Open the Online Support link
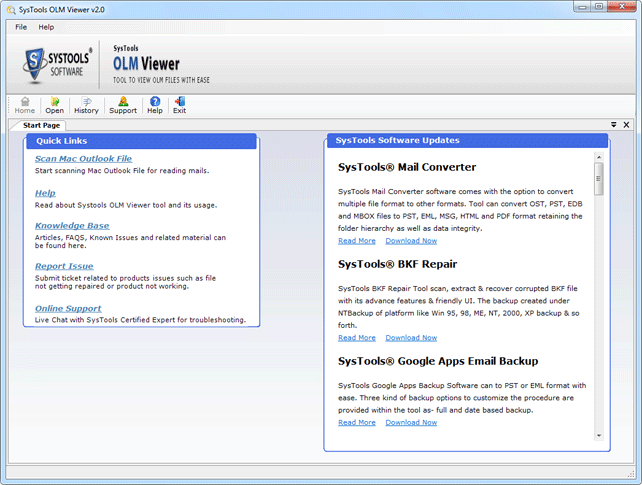The image size is (642, 485). 68,309
